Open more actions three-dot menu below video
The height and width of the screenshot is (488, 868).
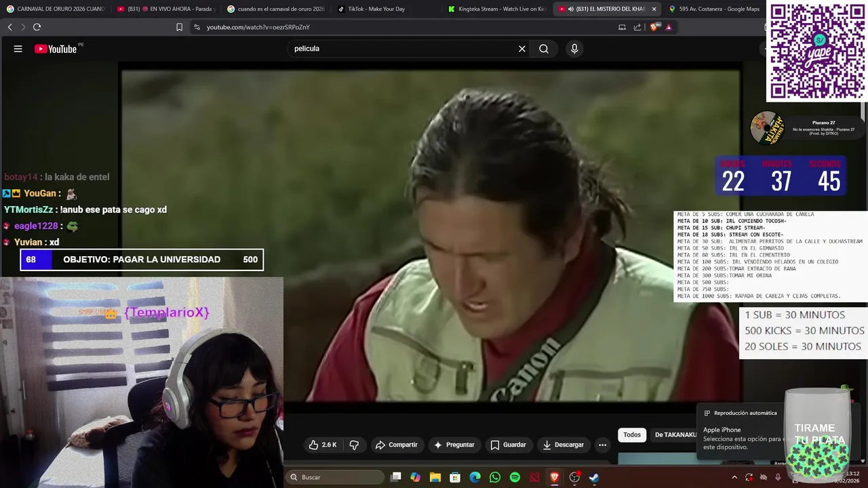click(x=602, y=445)
